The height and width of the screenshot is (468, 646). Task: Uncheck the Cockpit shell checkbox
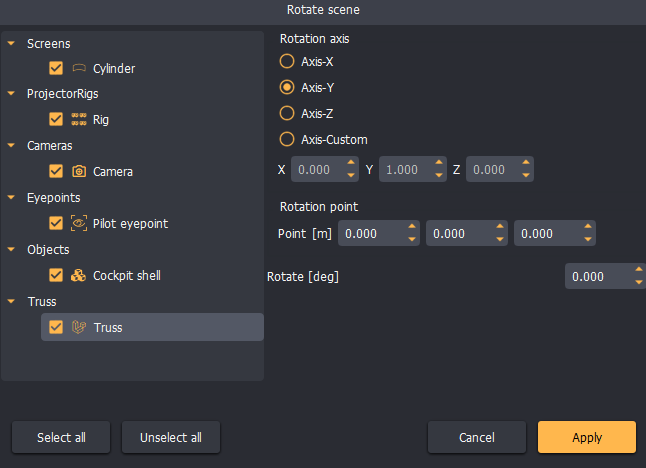(x=56, y=275)
